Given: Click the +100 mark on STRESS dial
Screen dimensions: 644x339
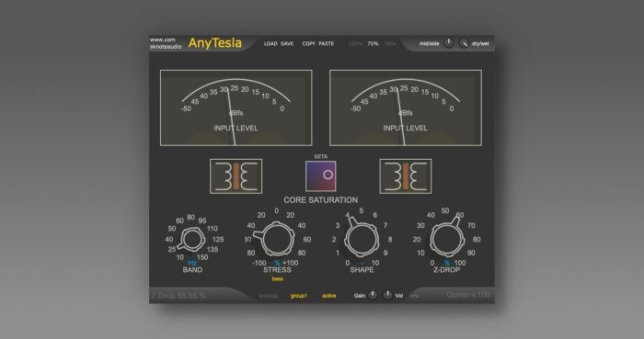Looking at the screenshot, I should pos(291,263).
